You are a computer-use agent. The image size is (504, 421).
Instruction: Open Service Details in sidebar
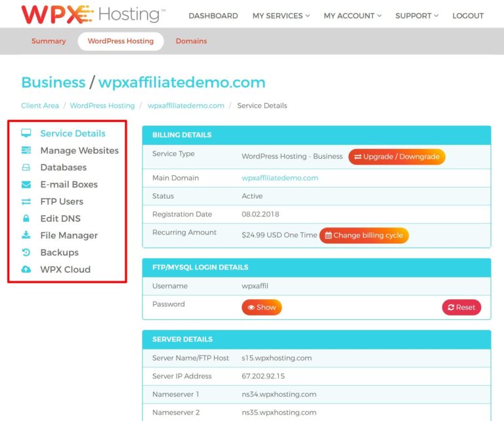click(x=73, y=133)
